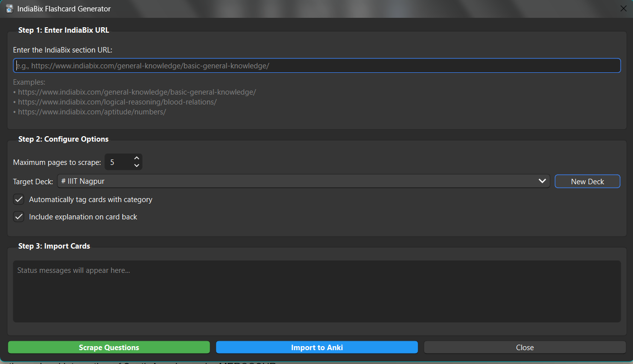This screenshot has height=364, width=633.
Task: Open the aptitude/numbers example URL
Action: (92, 111)
